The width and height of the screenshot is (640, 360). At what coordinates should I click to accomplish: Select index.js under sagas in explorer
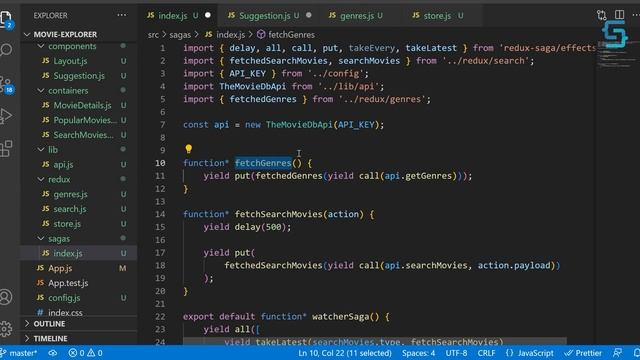(78, 253)
